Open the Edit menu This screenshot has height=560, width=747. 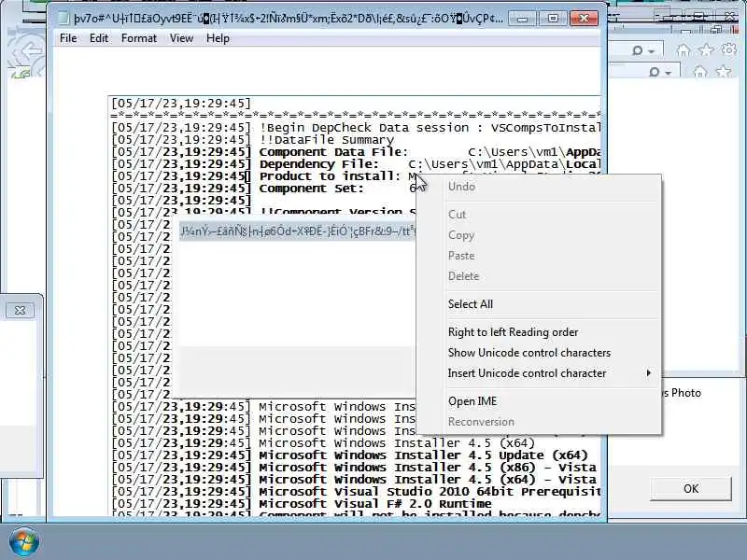point(99,38)
